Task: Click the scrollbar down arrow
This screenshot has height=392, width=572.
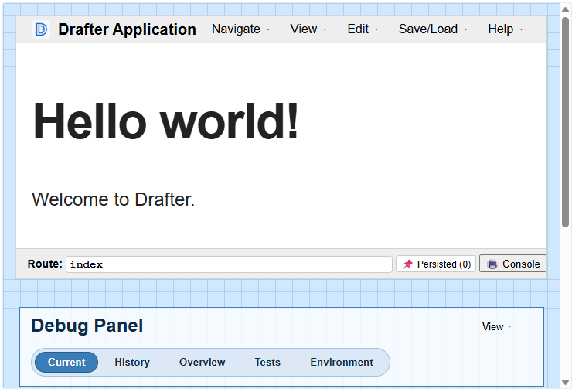Action: pyautogui.click(x=566, y=382)
